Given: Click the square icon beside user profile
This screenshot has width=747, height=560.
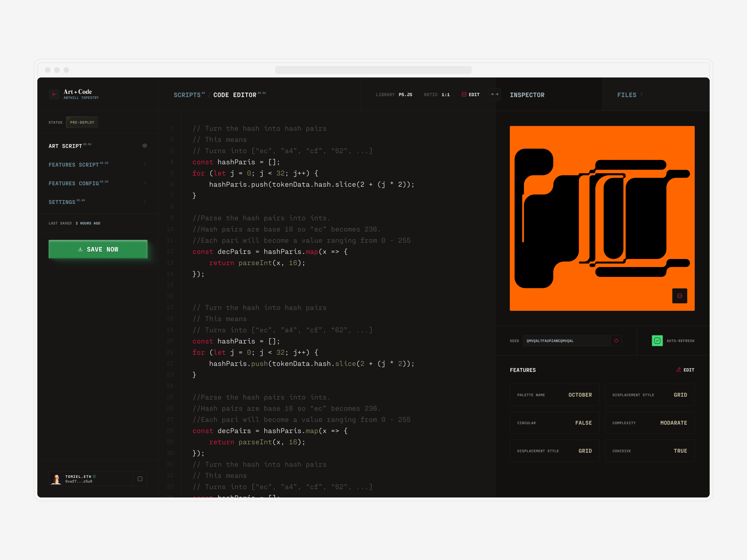Looking at the screenshot, I should click(x=140, y=479).
